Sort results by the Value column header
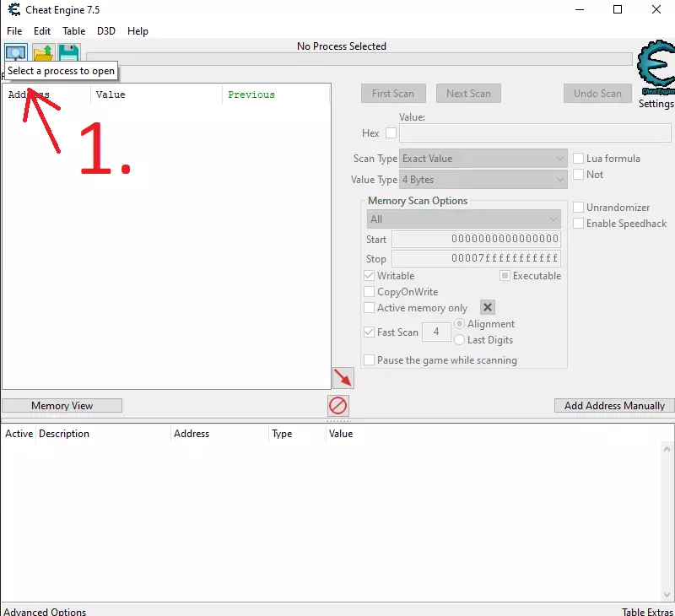 coord(156,95)
